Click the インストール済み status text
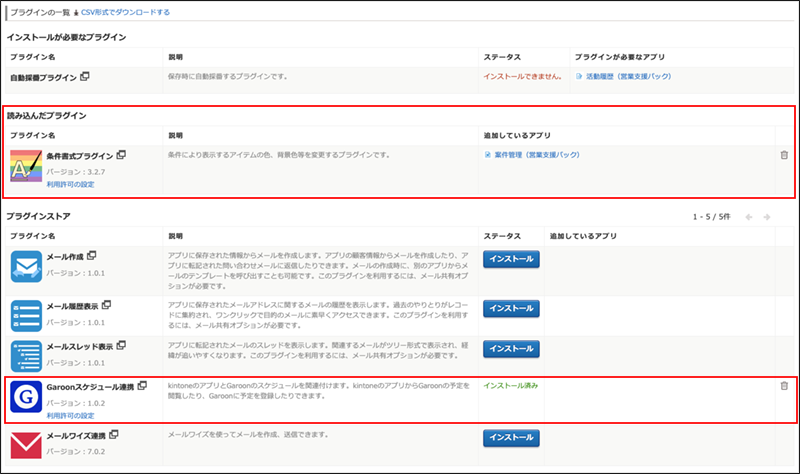Image resolution: width=800 pixels, height=474 pixels. click(x=511, y=386)
